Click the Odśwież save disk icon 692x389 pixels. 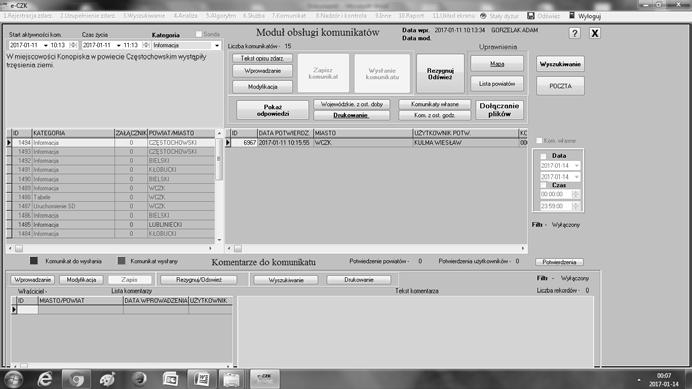[x=531, y=15]
